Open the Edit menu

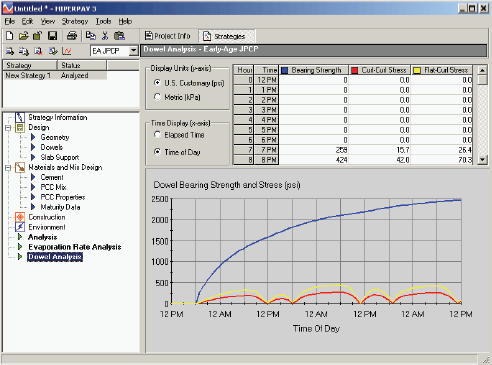(x=27, y=21)
